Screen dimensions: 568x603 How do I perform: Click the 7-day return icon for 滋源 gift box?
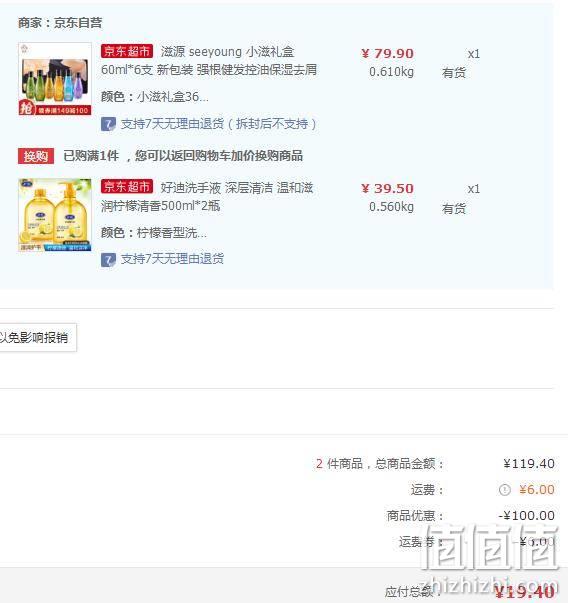[108, 124]
